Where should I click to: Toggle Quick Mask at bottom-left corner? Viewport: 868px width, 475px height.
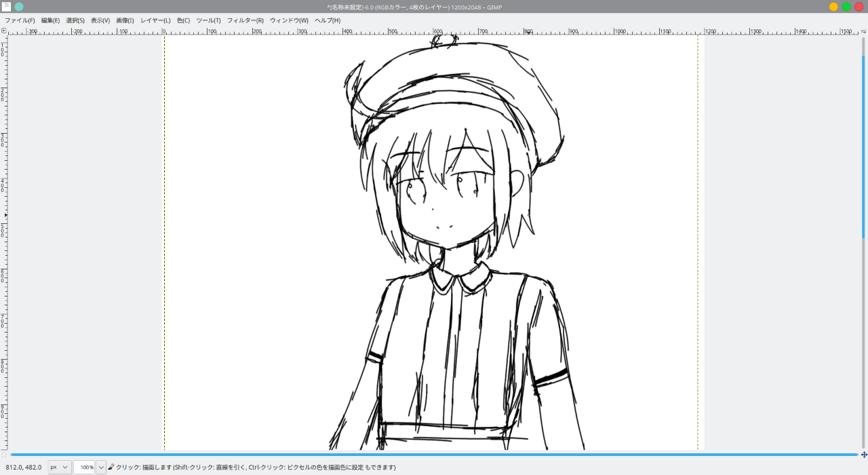tap(3, 455)
